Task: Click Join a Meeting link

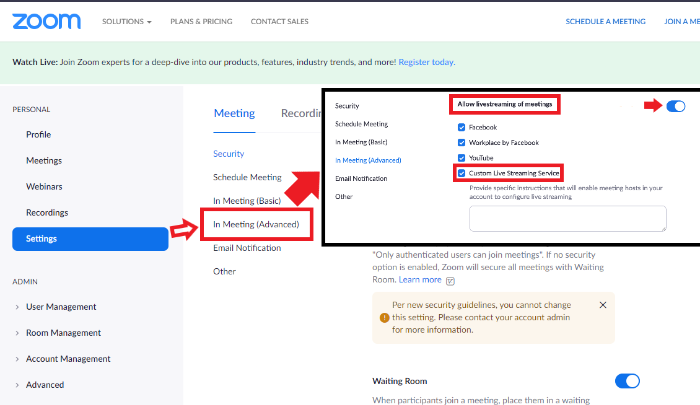Action: [682, 21]
